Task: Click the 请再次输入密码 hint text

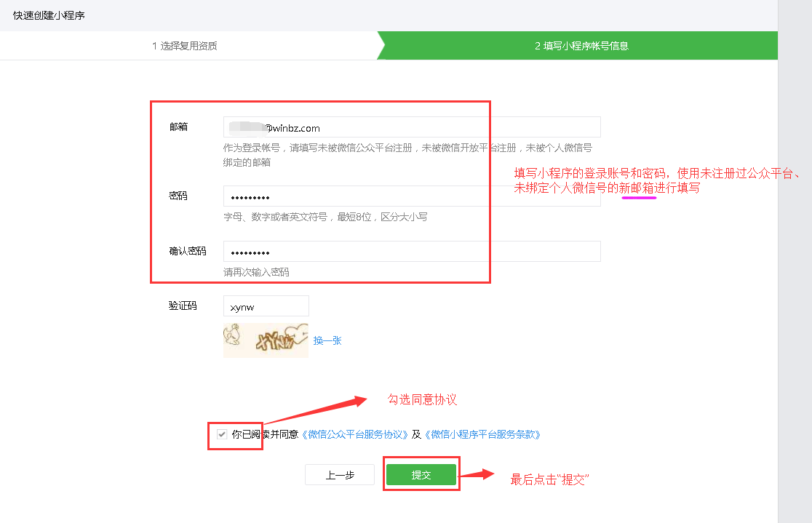Action: click(256, 273)
